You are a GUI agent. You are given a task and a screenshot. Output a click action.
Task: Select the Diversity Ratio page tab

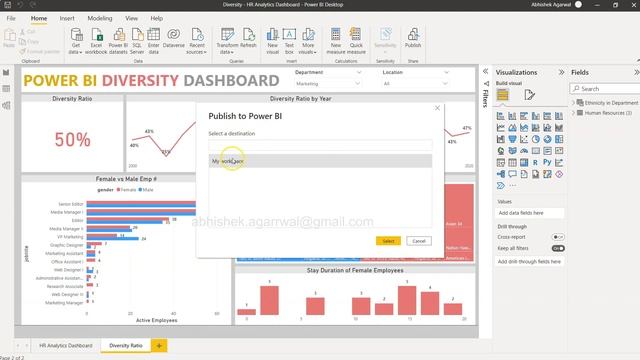(x=126, y=345)
